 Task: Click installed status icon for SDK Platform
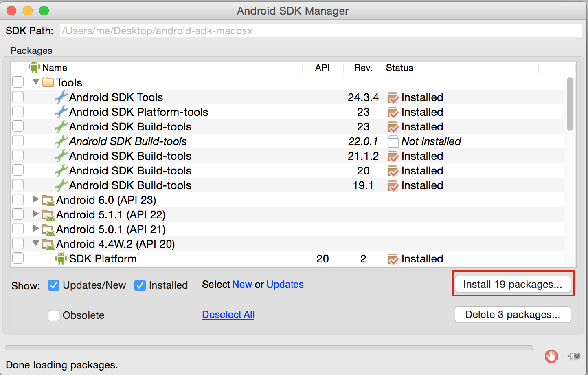click(393, 259)
